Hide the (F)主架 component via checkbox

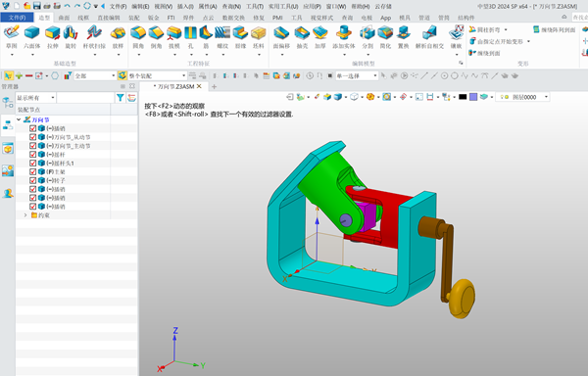click(x=32, y=171)
